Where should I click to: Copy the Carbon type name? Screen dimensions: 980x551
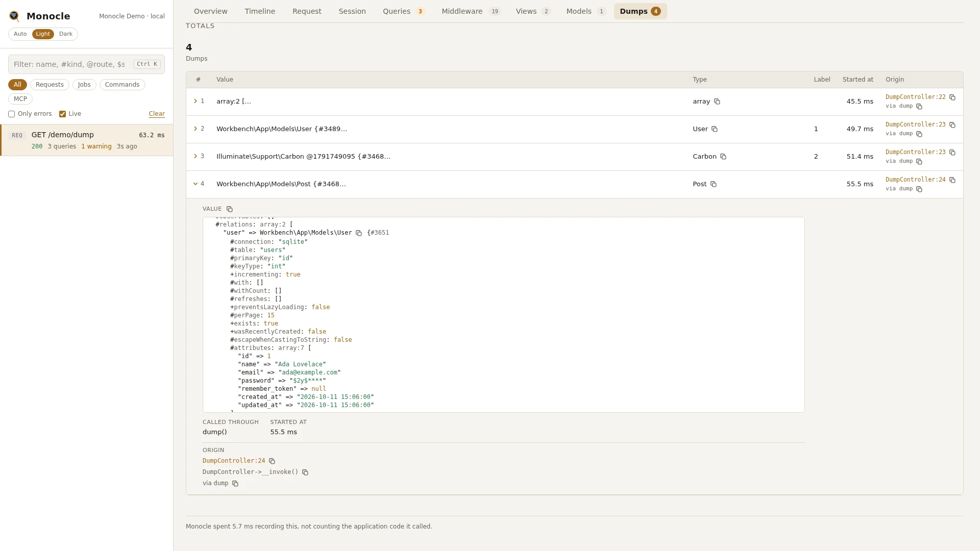coord(723,157)
